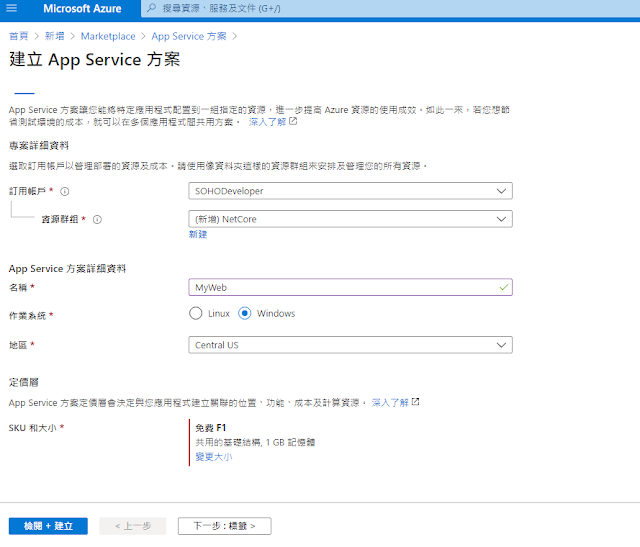
Task: Click 檢閱 + 建立 button
Action: click(x=48, y=526)
